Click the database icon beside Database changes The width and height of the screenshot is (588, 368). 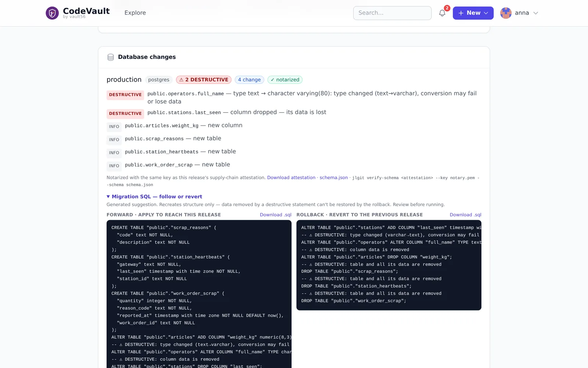[x=111, y=57]
